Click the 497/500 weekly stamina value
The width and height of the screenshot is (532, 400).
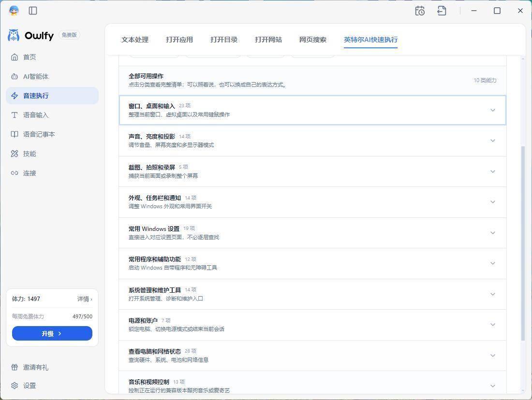(x=82, y=316)
